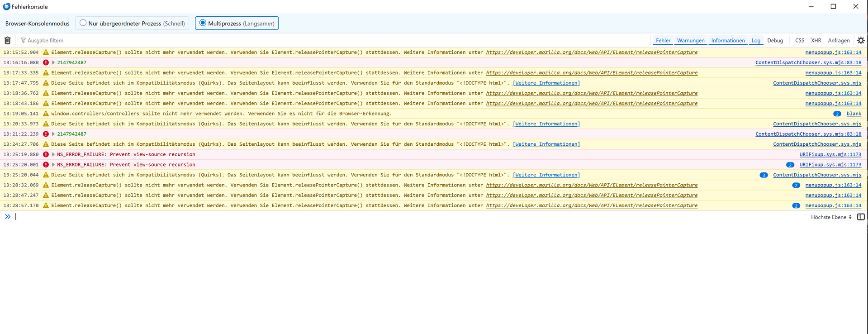Click the window.controllers/Controllers warning message
Viewport: 868px width, 334px height.
[x=222, y=114]
